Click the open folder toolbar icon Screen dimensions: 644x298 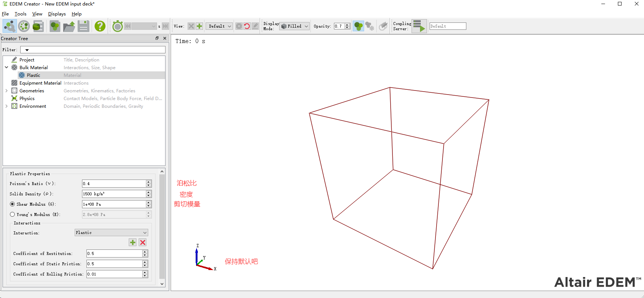(69, 26)
